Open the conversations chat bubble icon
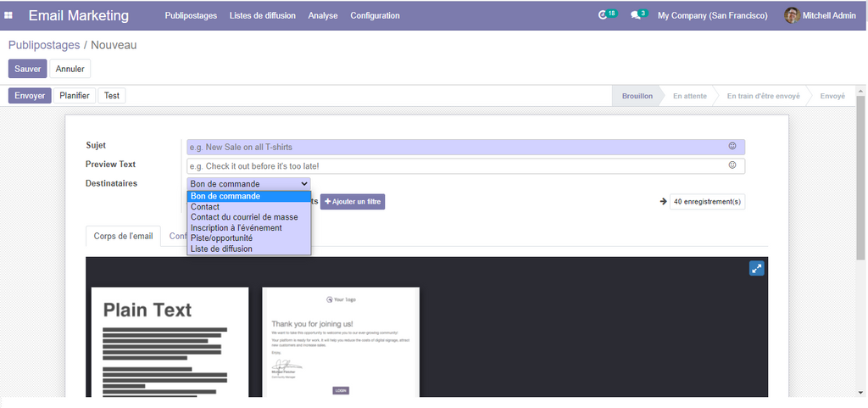Screen dimensions: 868x408 pyautogui.click(x=636, y=15)
